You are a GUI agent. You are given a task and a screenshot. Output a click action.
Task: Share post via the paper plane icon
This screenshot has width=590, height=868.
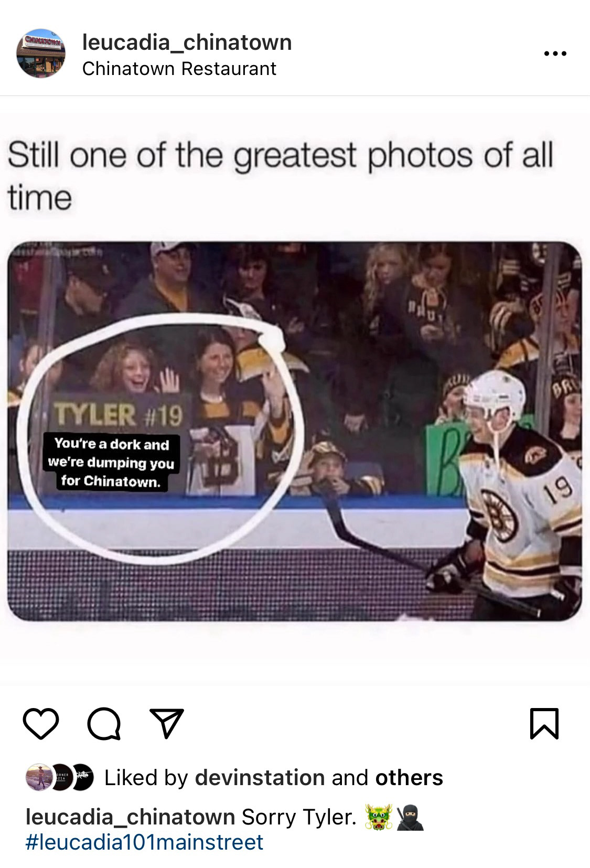click(x=167, y=723)
